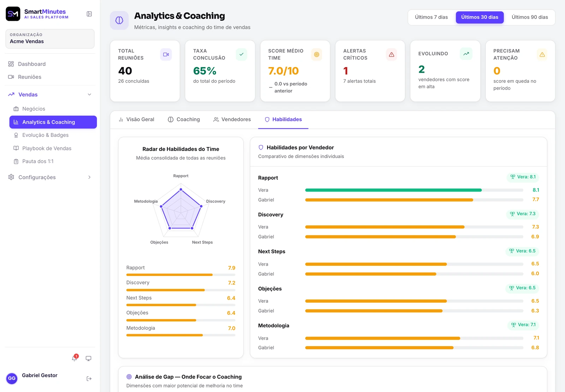Open Analytics & Coaching menu item

point(53,122)
